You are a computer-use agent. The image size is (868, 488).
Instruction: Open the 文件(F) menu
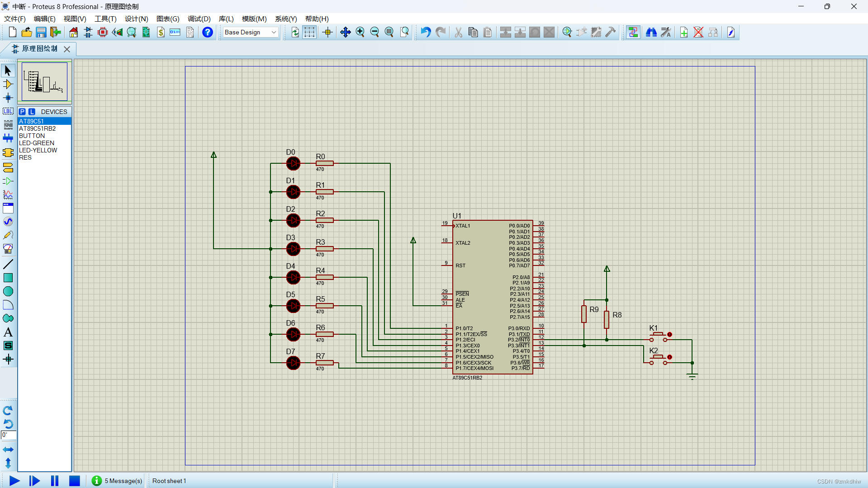pyautogui.click(x=15, y=19)
